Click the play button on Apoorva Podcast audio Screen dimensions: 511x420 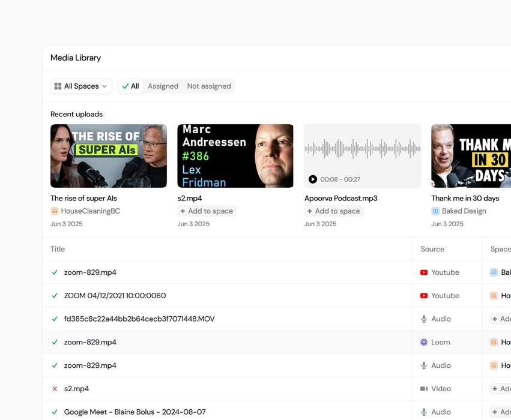coord(312,179)
